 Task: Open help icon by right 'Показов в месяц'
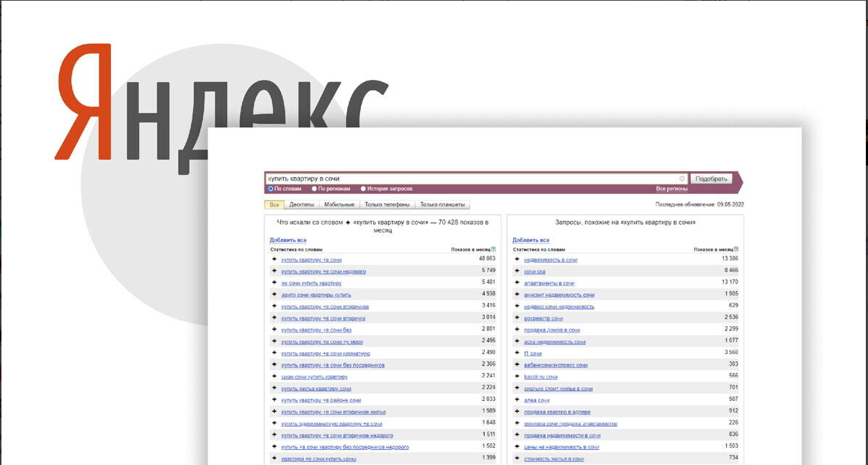coord(736,249)
